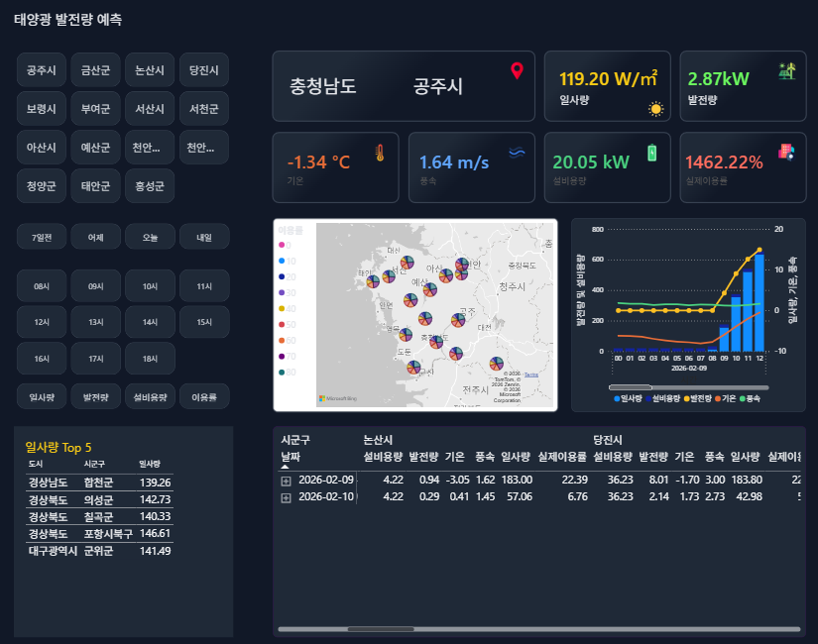Viewport: 818px width, 644px height.
Task: Choose the 홍성군 city button
Action: (x=150, y=185)
